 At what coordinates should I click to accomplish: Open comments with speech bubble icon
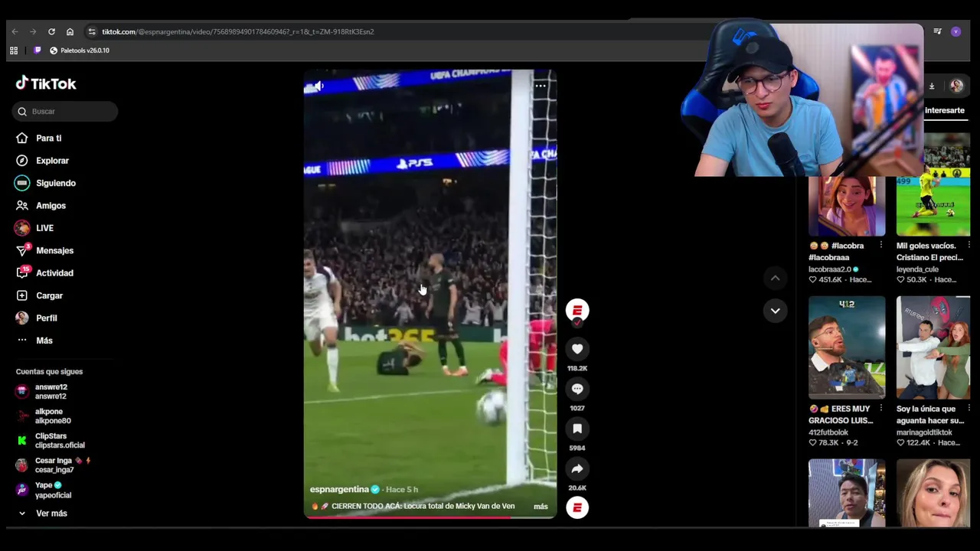coord(577,389)
